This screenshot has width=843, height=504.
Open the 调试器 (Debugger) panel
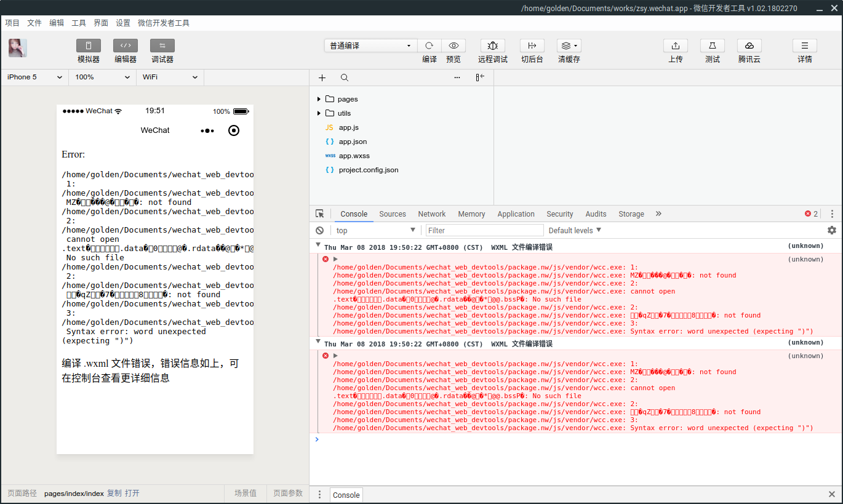click(x=162, y=51)
